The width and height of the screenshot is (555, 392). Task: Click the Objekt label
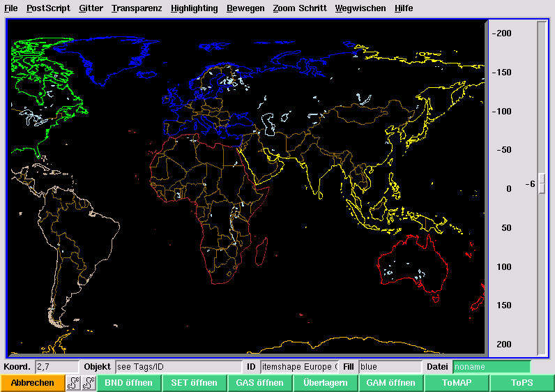click(x=98, y=367)
